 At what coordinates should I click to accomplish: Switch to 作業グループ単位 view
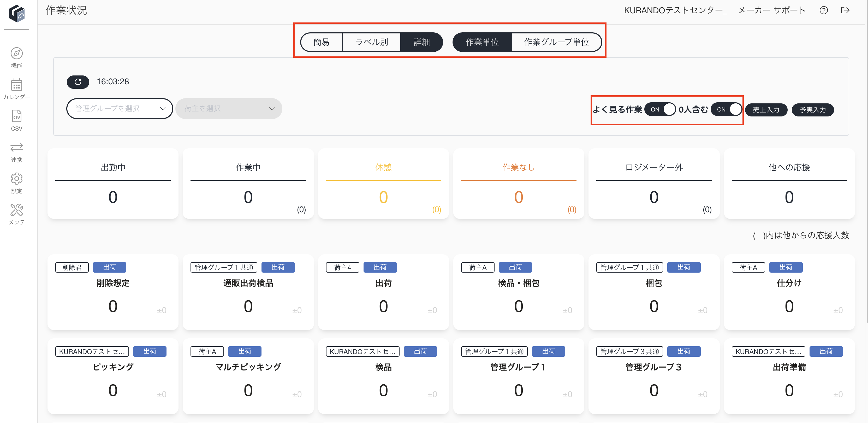(556, 42)
